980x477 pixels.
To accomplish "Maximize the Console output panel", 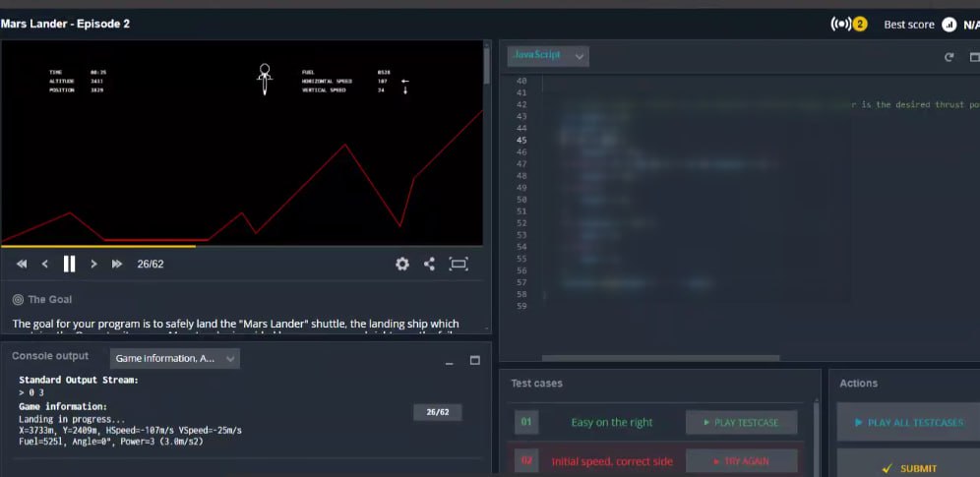I will [x=474, y=360].
